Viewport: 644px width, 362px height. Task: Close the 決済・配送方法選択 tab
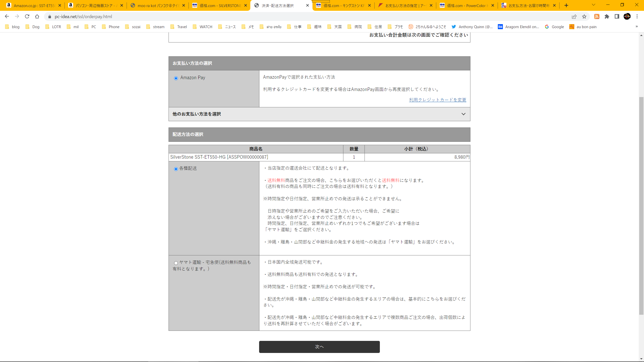[307, 5]
